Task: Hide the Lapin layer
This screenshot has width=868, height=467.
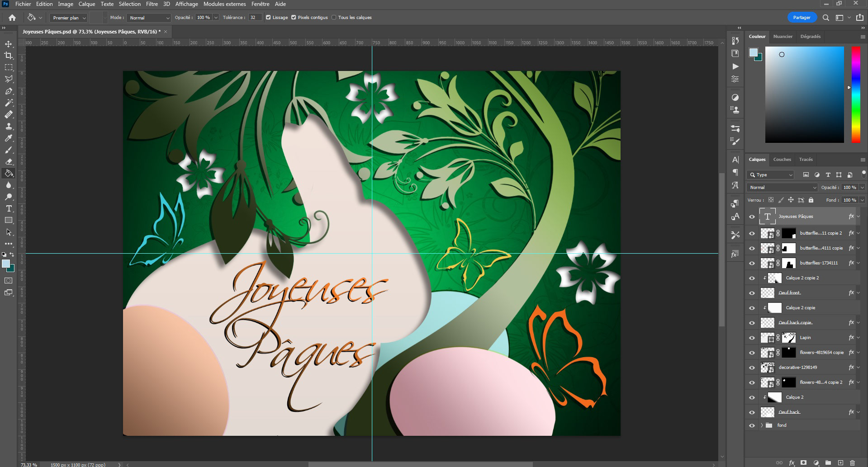Action: (x=752, y=338)
